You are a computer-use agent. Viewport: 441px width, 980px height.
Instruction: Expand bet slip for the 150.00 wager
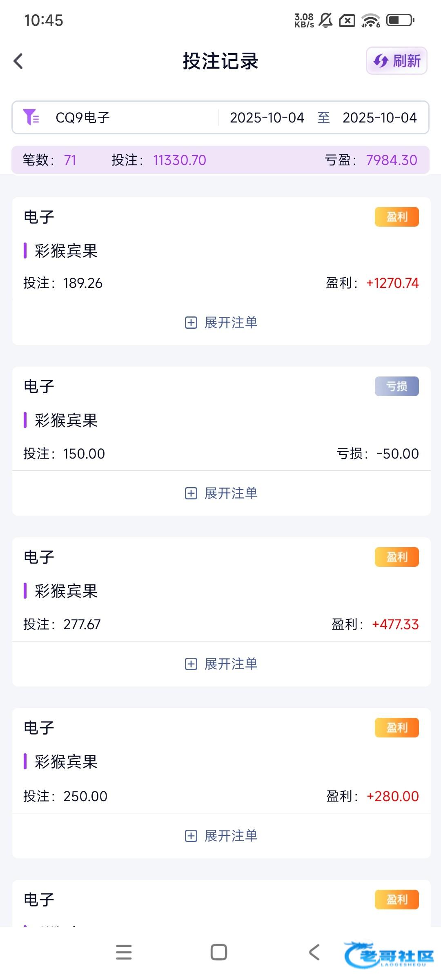pos(221,493)
